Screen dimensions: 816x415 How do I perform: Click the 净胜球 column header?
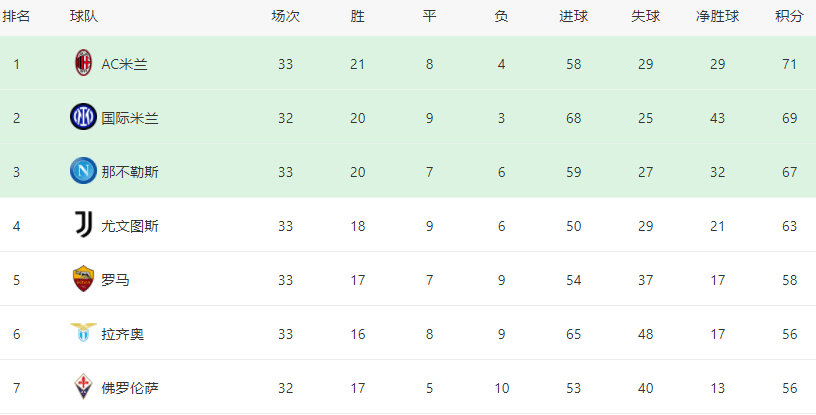click(x=717, y=16)
